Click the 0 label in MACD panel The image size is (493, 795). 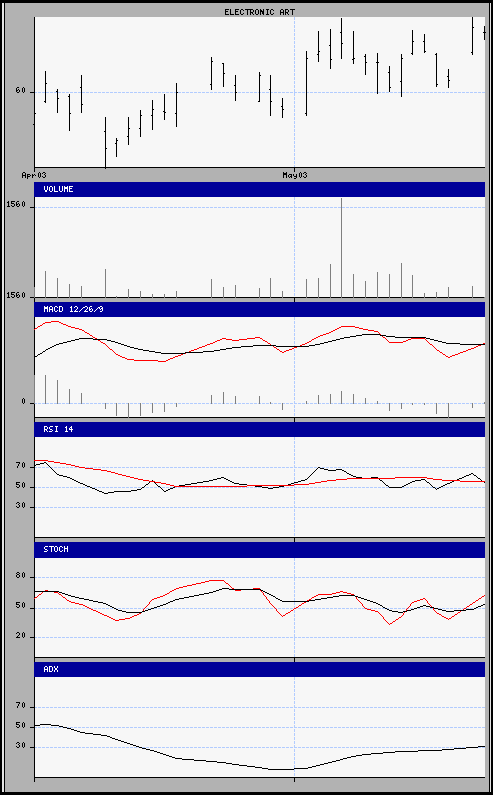(23, 403)
